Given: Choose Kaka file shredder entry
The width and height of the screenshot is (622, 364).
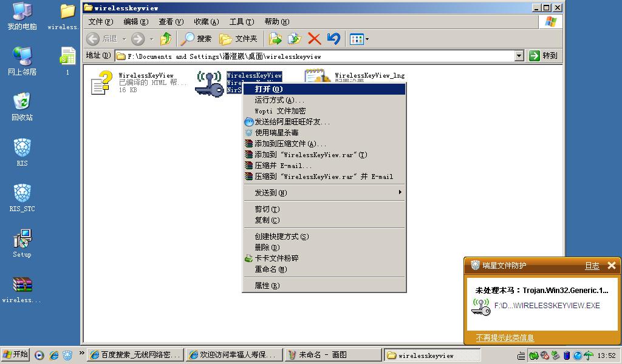Looking at the screenshot, I should pos(324,258).
